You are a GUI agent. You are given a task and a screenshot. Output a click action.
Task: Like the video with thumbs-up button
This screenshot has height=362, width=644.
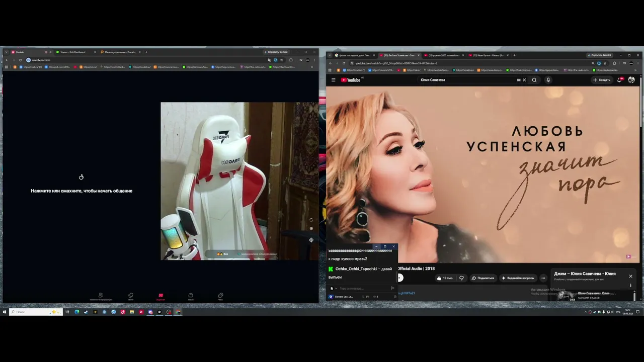coord(445,278)
